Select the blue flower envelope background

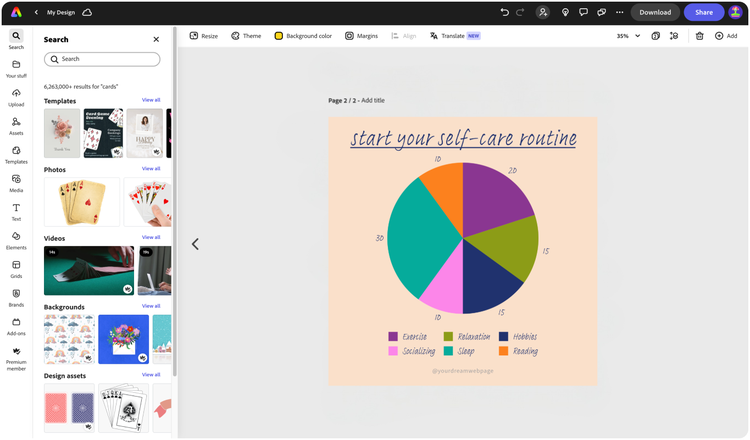(123, 339)
